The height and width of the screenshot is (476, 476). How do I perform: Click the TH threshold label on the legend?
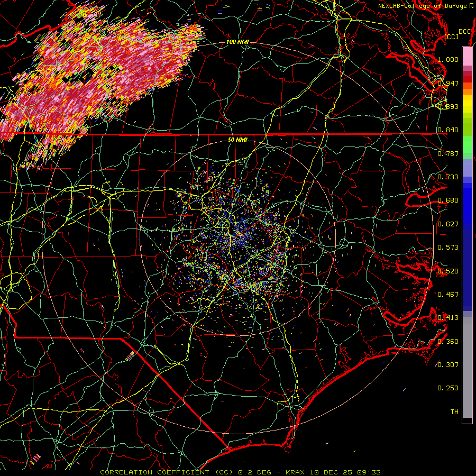pos(454,412)
